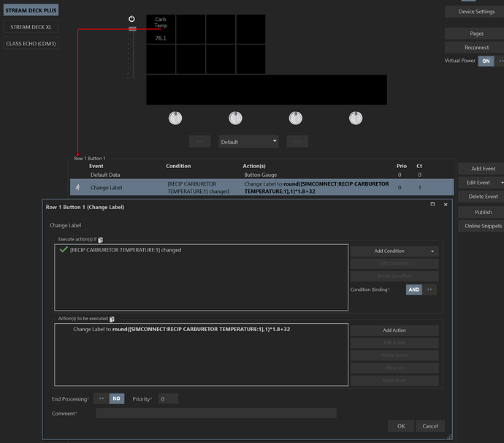Select the Change Label event row

[x=261, y=187]
